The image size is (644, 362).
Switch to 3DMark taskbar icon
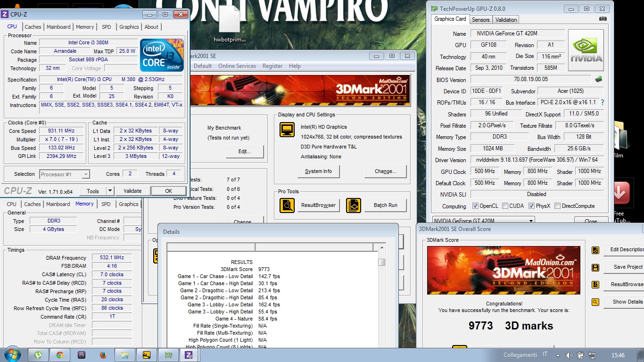click(147, 355)
